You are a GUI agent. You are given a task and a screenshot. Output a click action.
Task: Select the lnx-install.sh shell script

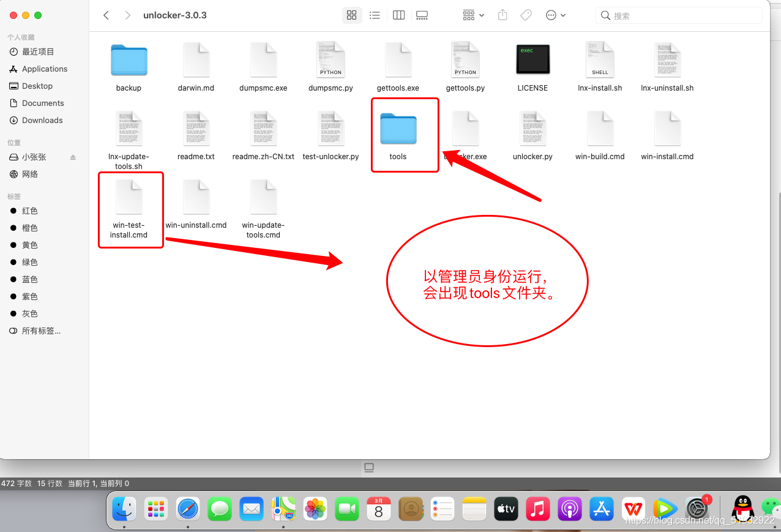pyautogui.click(x=600, y=60)
